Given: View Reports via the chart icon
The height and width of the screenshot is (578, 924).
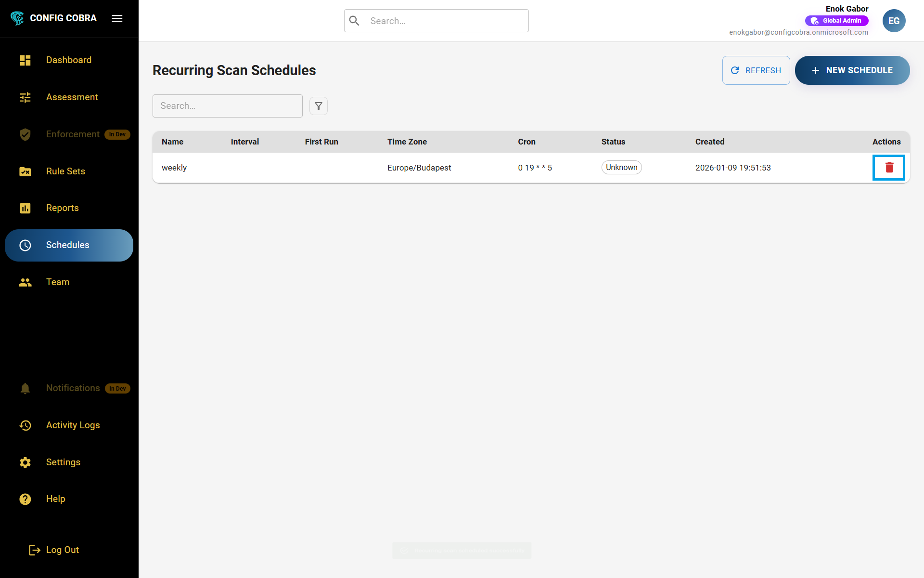Looking at the screenshot, I should [x=25, y=208].
